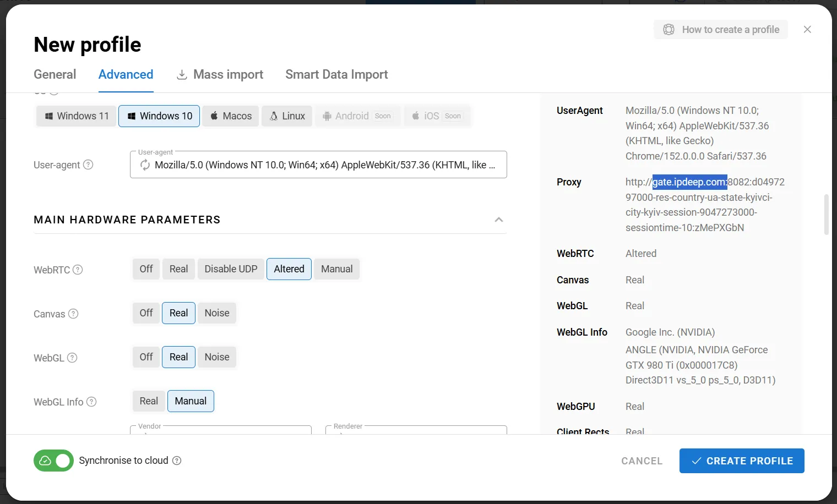The height and width of the screenshot is (504, 837).
Task: Set WebRTC to Real
Action: point(178,269)
